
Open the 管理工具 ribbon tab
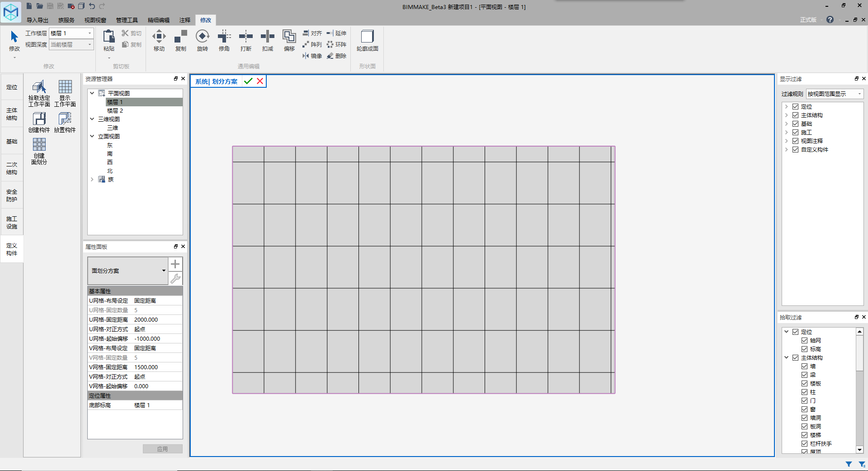[x=127, y=20]
